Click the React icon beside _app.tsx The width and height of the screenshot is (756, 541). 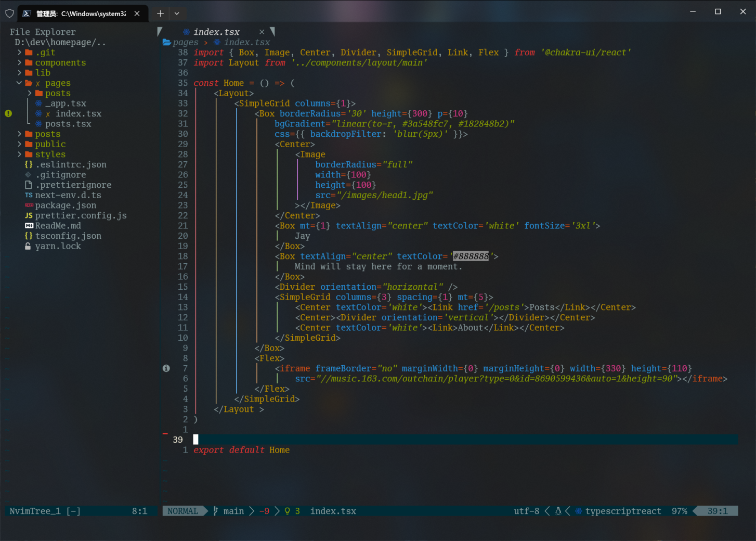pyautogui.click(x=38, y=104)
